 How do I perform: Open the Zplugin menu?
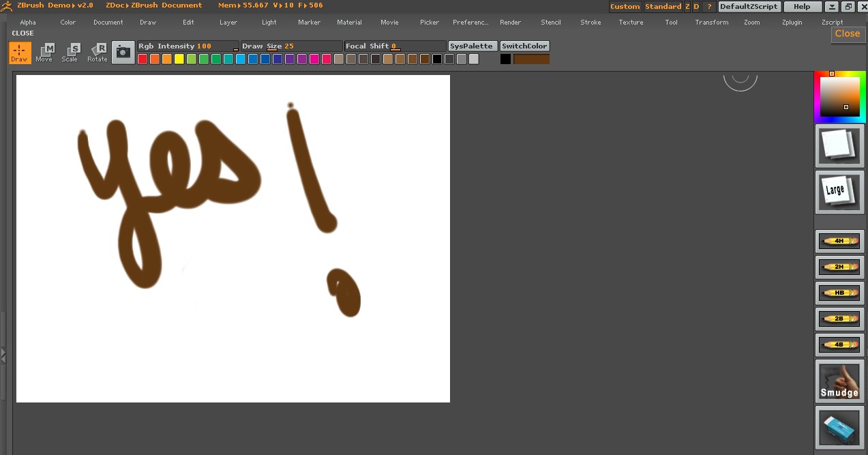792,23
